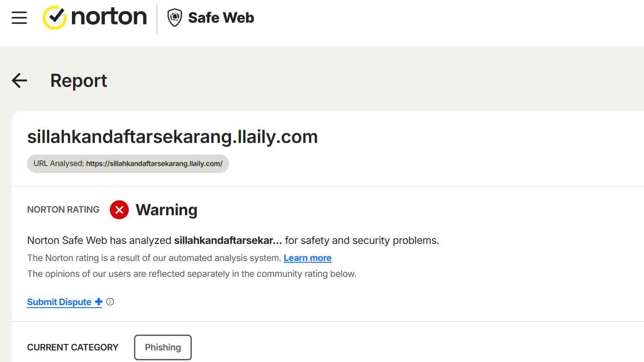The height and width of the screenshot is (362, 644).
Task: Open the Learn more link
Action: pos(307,258)
